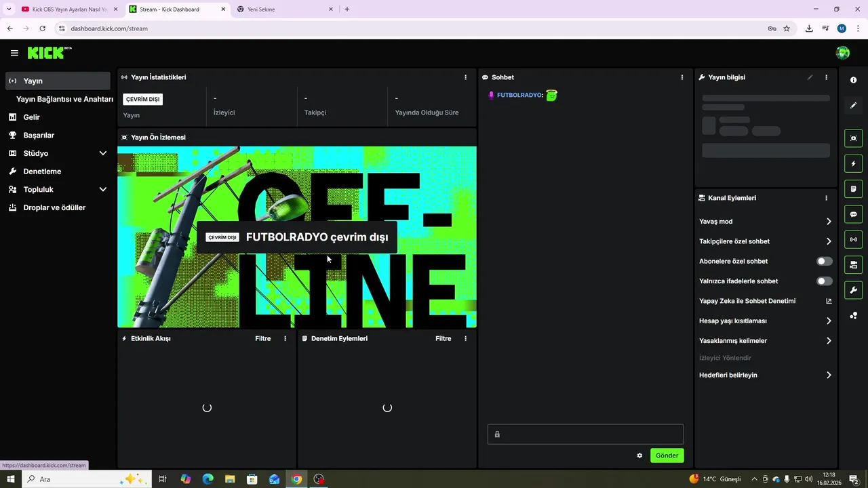868x488 pixels.
Task: Open File Explorer from the taskbar
Action: (x=230, y=479)
